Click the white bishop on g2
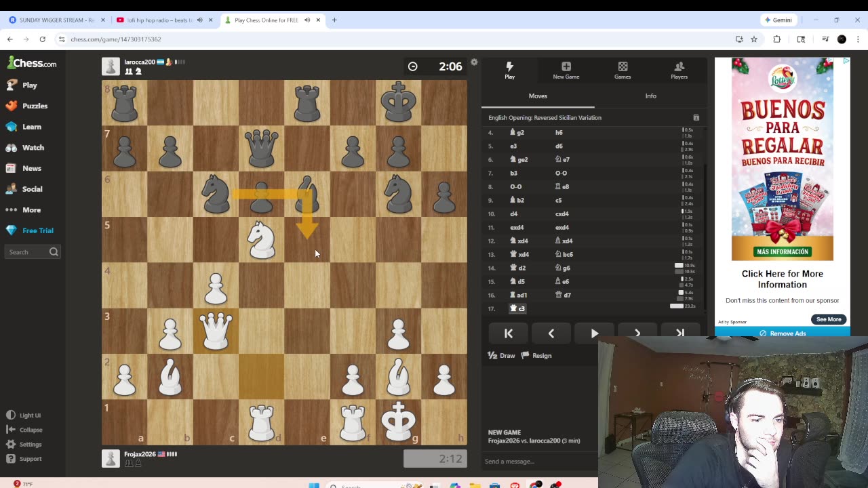The height and width of the screenshot is (488, 868). (x=398, y=376)
